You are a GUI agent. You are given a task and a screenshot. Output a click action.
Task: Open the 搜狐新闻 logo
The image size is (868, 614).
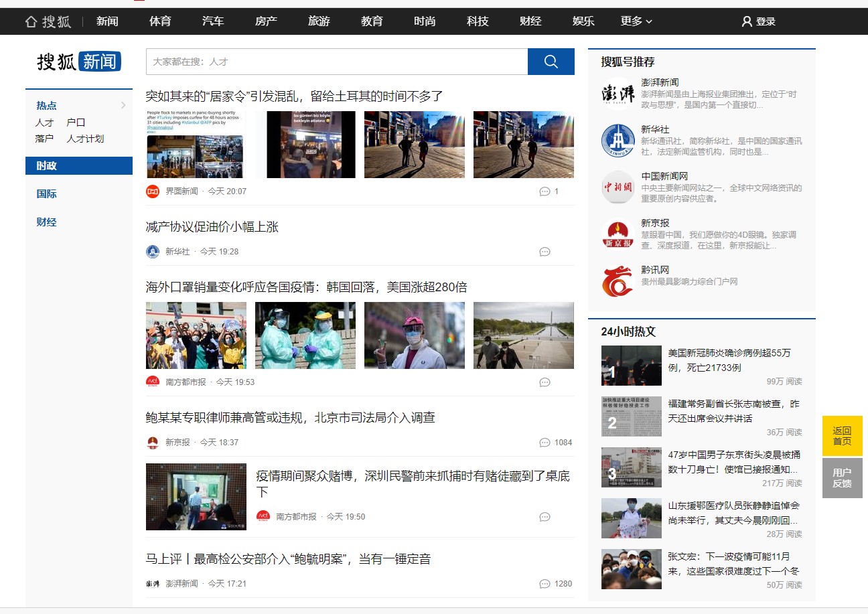pos(79,62)
